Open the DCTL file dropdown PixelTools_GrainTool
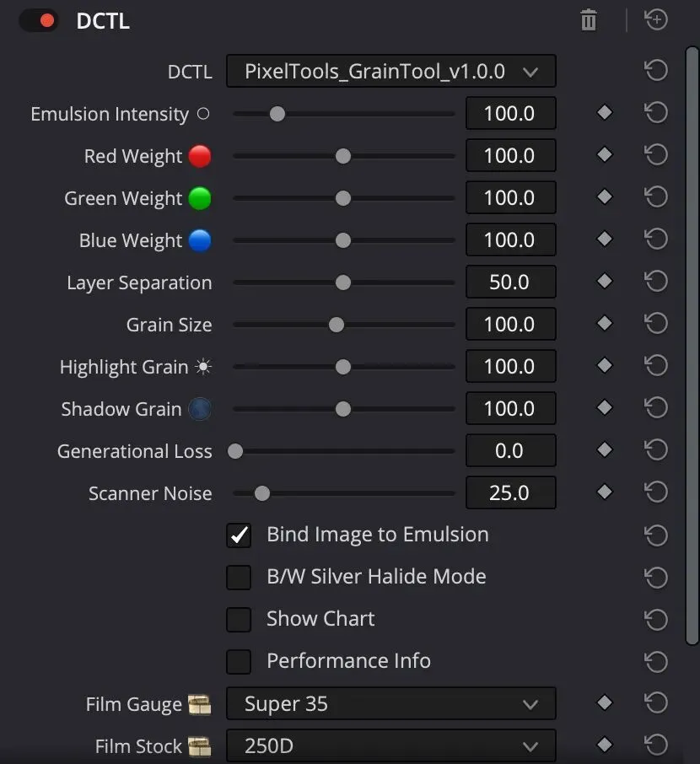The image size is (700, 764). pyautogui.click(x=391, y=71)
